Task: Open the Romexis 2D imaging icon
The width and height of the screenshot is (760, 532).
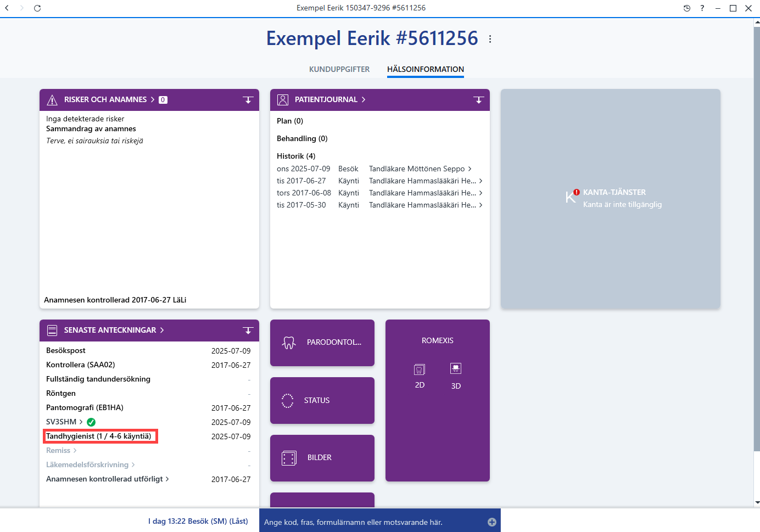Action: pyautogui.click(x=420, y=370)
